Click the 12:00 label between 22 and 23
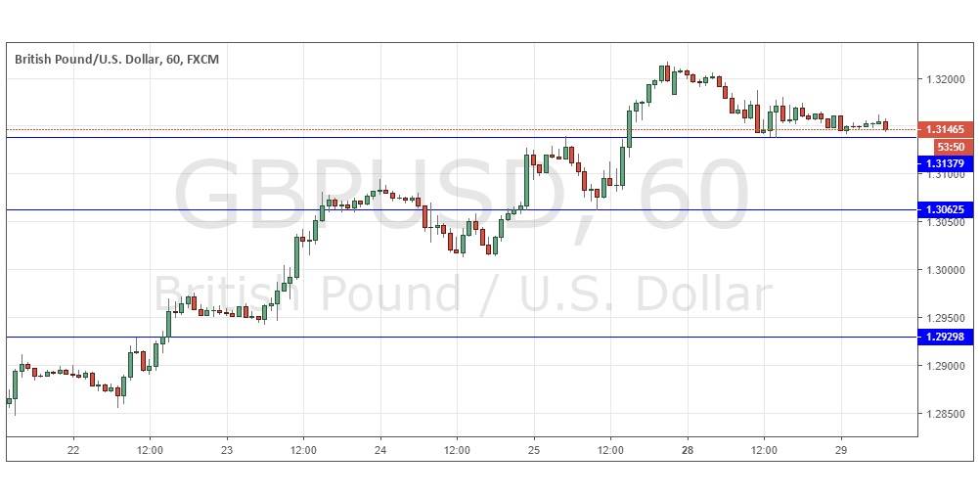 pos(150,451)
